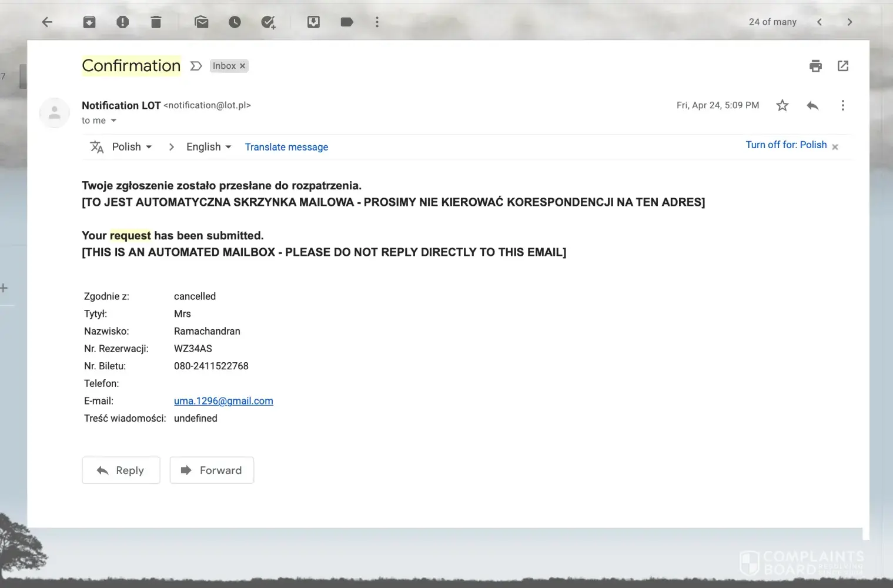Open more options in top toolbar
893x588 pixels.
coord(377,22)
